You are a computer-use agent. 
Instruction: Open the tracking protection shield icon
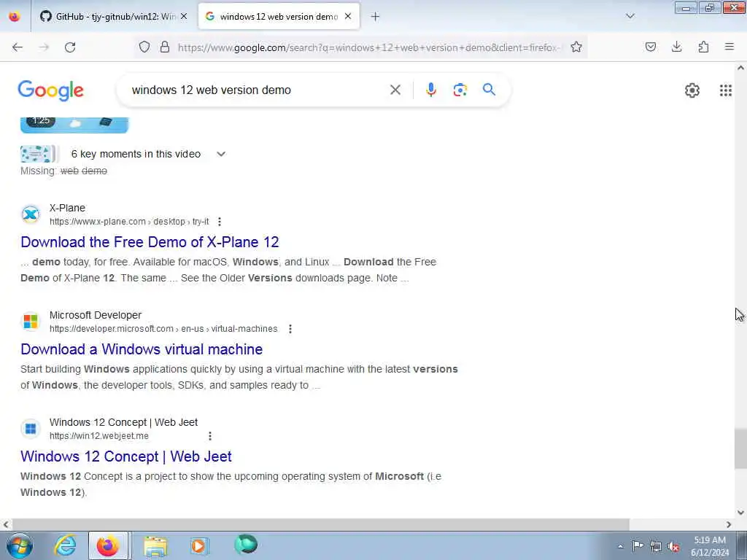pos(144,47)
